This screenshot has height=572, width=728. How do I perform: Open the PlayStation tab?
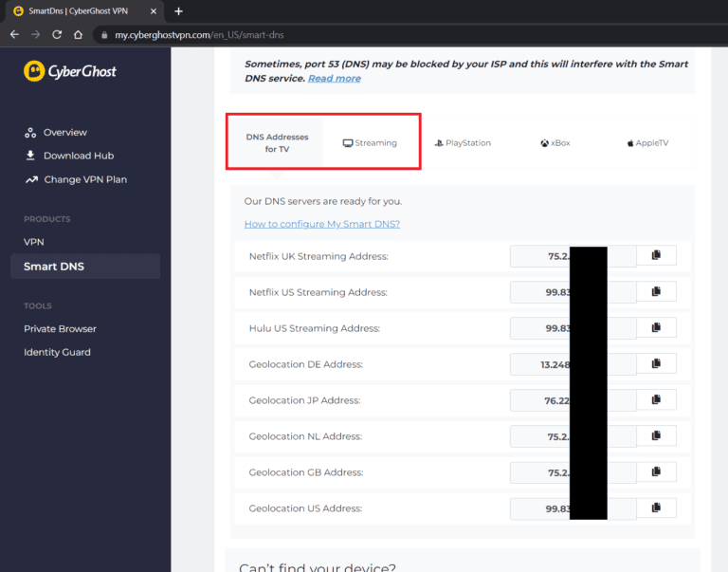(x=463, y=143)
